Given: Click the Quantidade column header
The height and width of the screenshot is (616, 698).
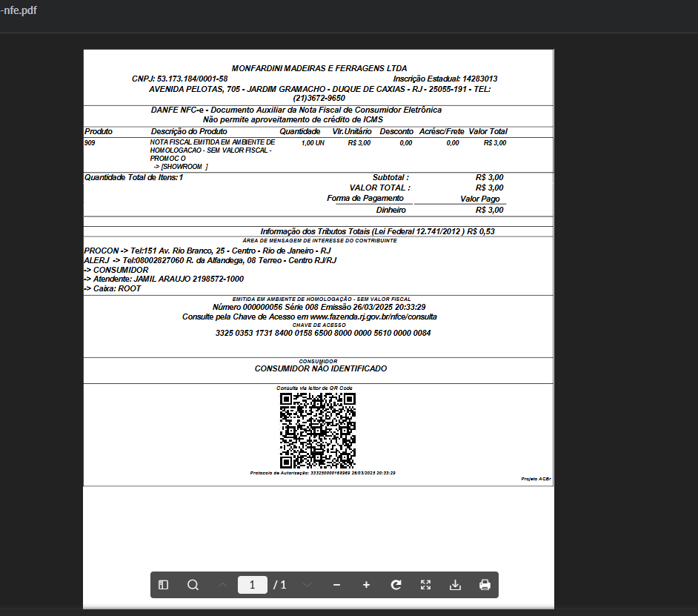Looking at the screenshot, I should (299, 131).
